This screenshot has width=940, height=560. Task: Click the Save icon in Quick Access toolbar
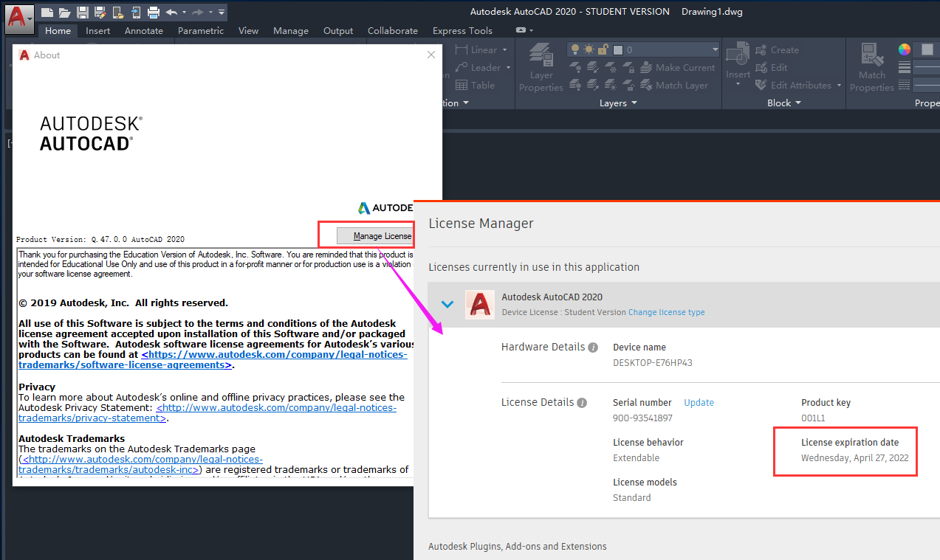click(82, 12)
